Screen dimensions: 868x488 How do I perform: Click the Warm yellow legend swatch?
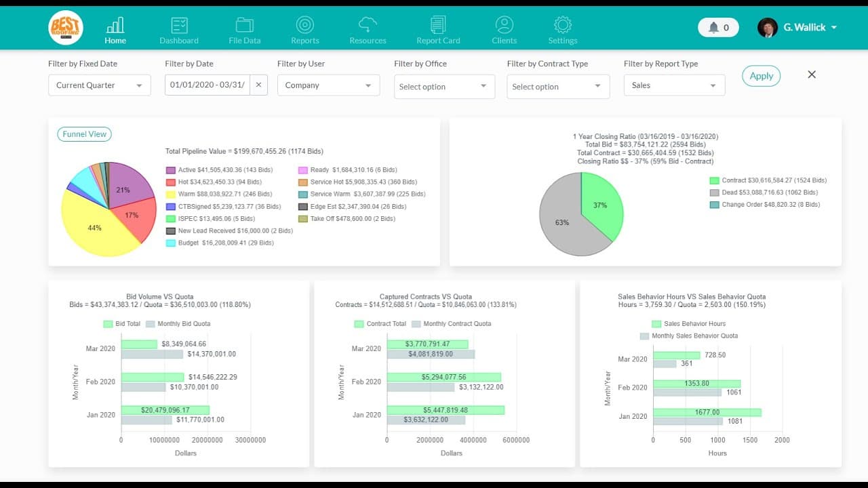[x=171, y=195]
